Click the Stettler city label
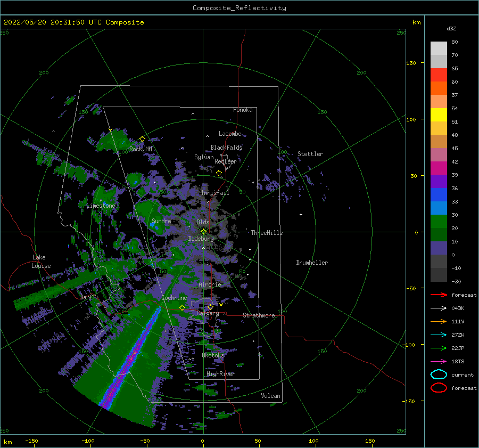 [x=310, y=154]
